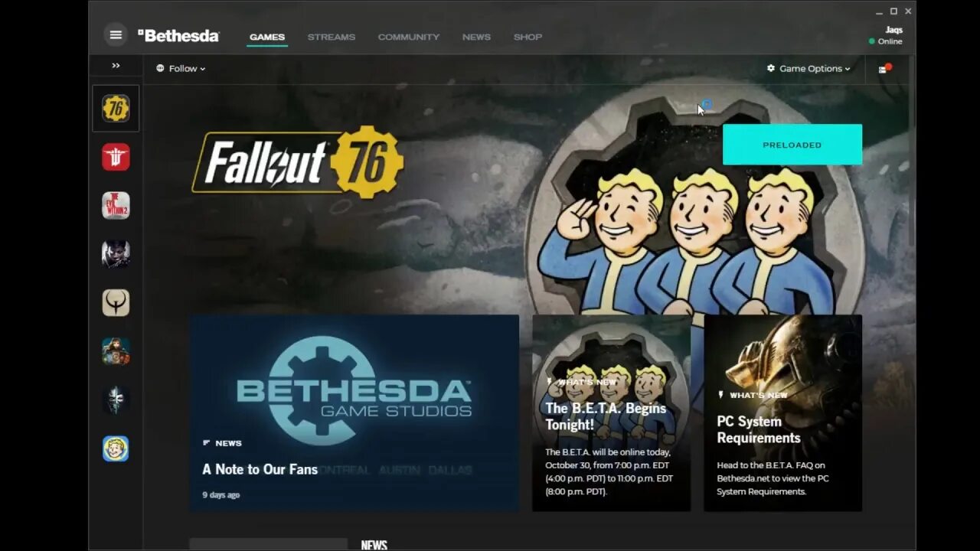
Task: Open the hamburger main menu
Action: 116,34
